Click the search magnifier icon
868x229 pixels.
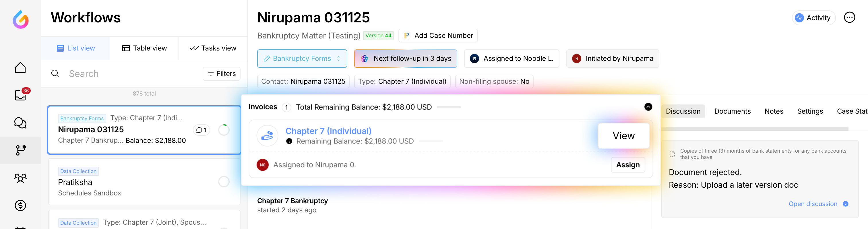pos(55,74)
